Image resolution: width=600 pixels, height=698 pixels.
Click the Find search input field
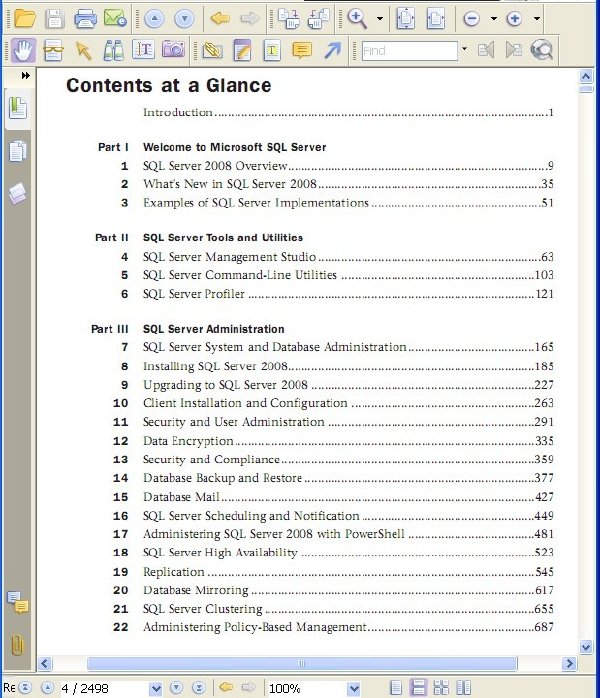point(409,50)
